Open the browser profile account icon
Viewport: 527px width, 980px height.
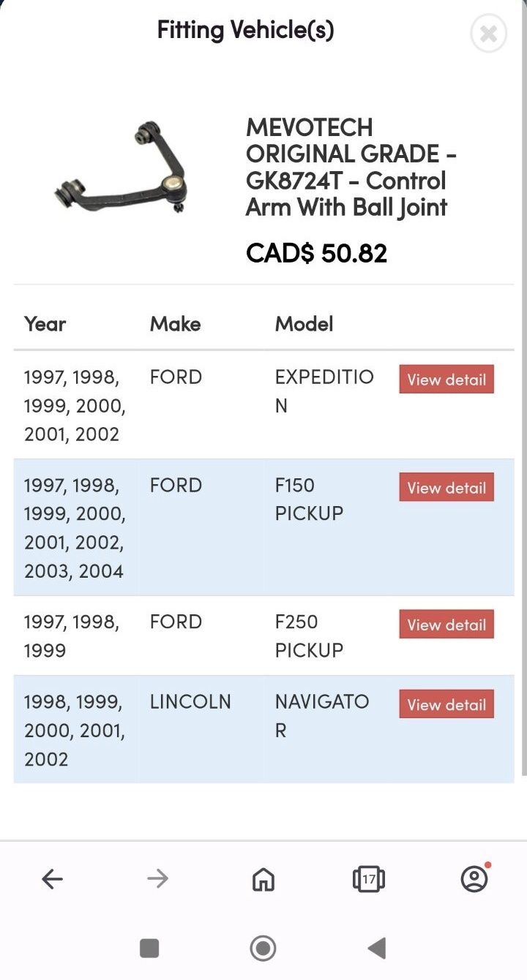coord(474,878)
